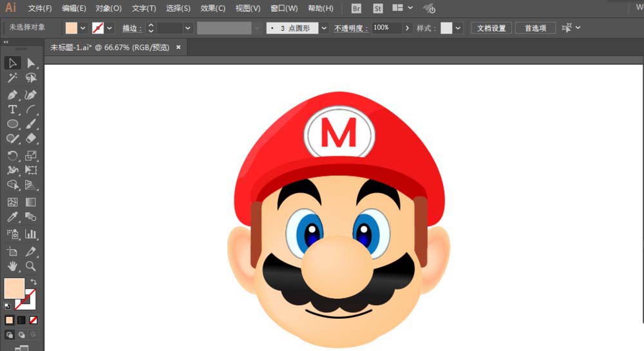Expand the 3 点圆形 brush dropdown

coord(323,28)
